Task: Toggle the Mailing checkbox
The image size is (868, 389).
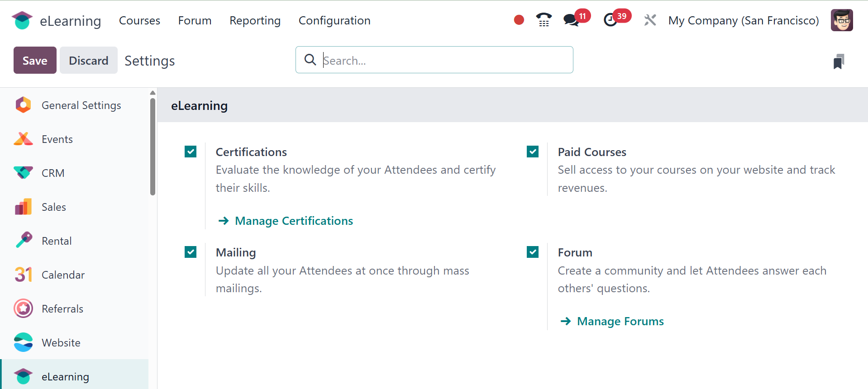Action: coord(191,252)
